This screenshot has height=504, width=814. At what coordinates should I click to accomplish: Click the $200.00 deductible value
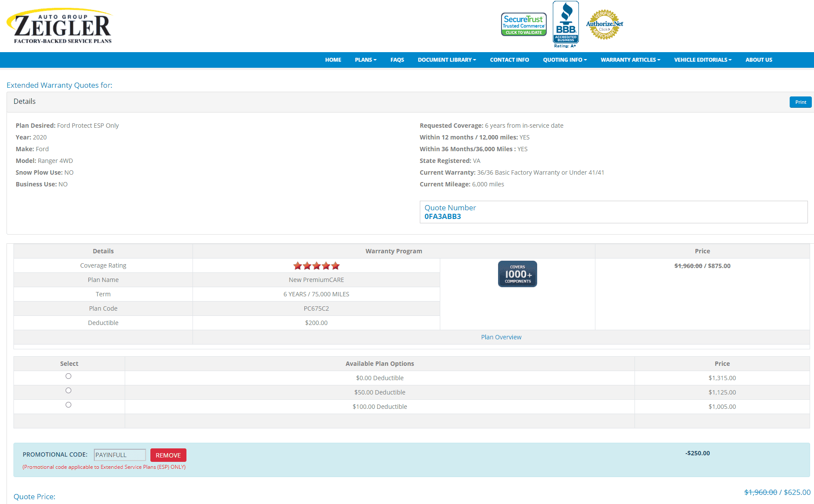[316, 323]
